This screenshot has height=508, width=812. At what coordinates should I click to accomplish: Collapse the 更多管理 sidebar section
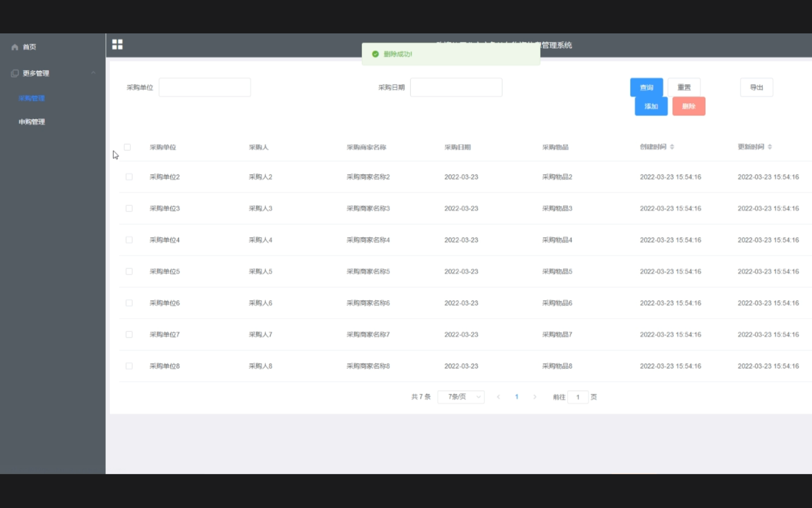pos(93,73)
